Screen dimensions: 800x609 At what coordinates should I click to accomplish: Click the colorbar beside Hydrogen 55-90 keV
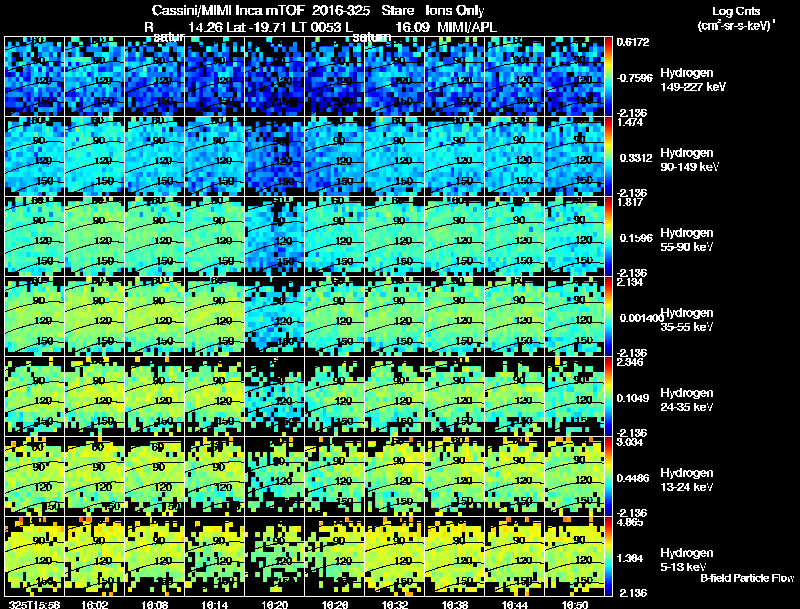(x=608, y=236)
